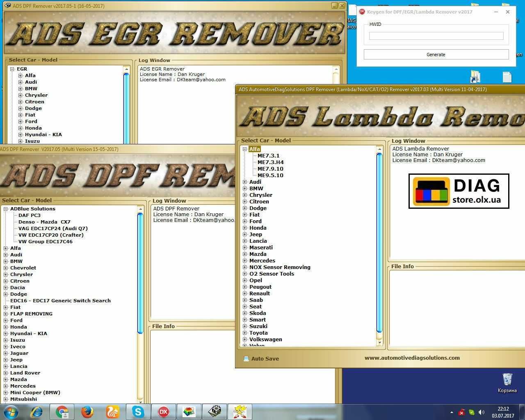Viewport: 525px width, 420px height.
Task: Collapse Alfa in the Lambda Remover tree
Action: pos(245,149)
